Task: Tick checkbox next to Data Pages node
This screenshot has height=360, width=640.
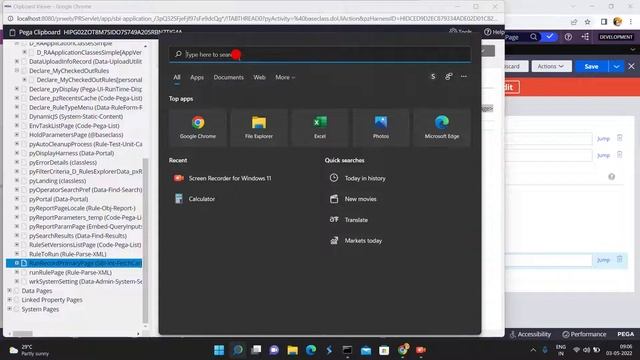Action: 17,291
